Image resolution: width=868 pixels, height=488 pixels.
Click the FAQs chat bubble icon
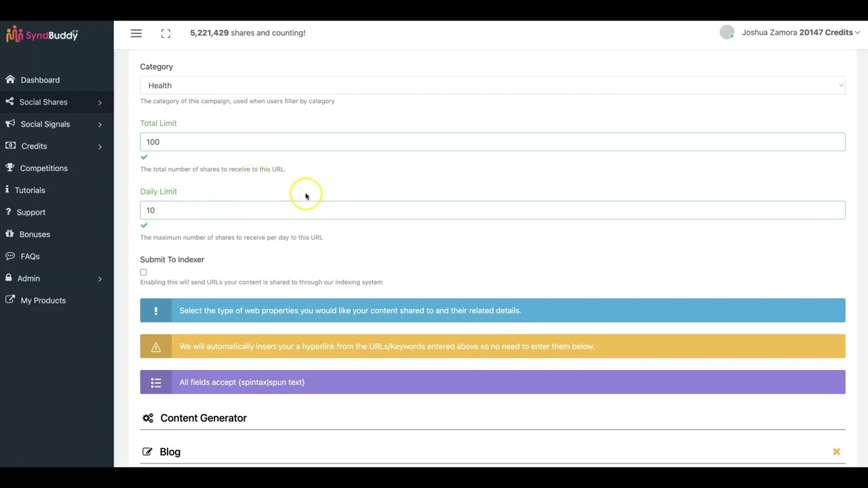point(10,256)
